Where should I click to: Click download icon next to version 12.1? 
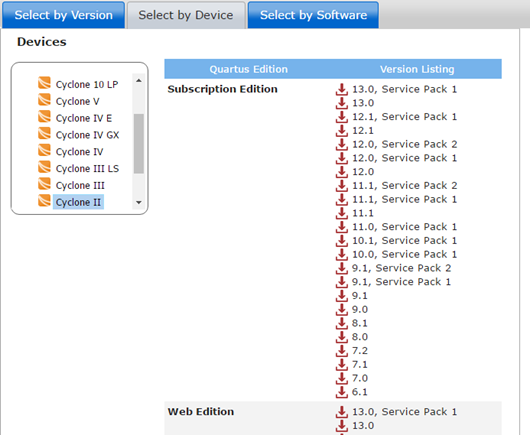(342, 131)
